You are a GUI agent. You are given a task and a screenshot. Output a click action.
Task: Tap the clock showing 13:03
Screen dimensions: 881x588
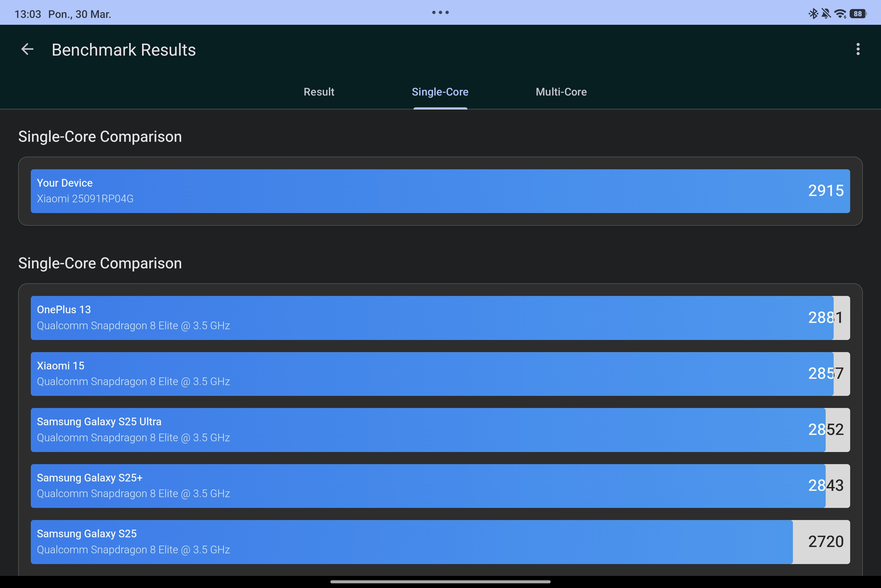[27, 14]
